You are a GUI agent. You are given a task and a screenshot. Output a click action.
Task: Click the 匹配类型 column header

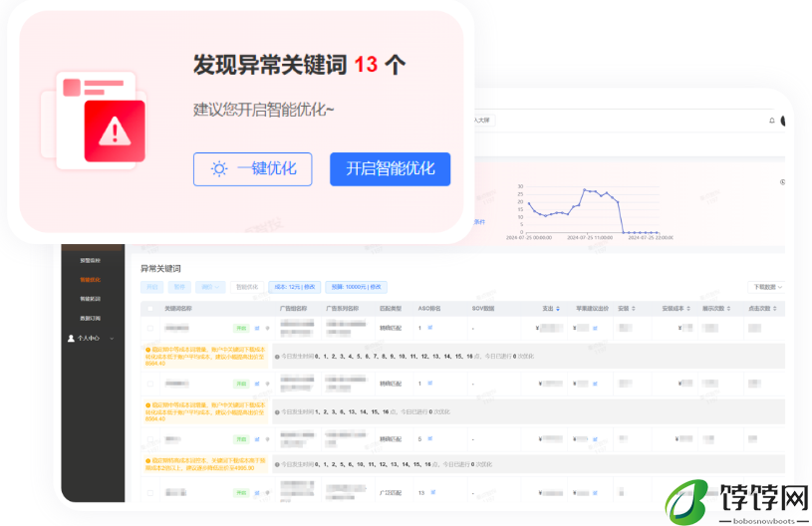(391, 309)
